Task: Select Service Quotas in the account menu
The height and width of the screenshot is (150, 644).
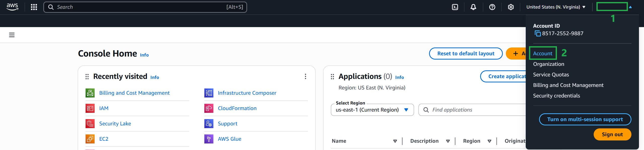Action: [551, 75]
